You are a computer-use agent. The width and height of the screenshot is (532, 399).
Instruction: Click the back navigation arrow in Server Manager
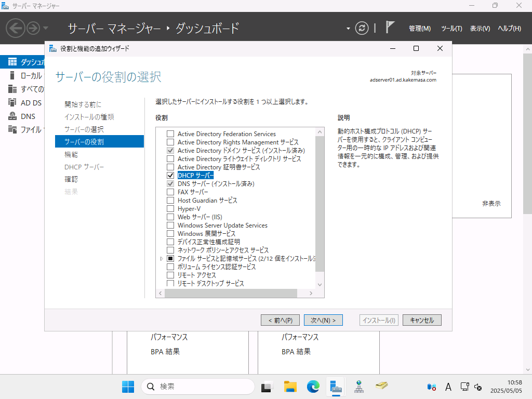(15, 28)
